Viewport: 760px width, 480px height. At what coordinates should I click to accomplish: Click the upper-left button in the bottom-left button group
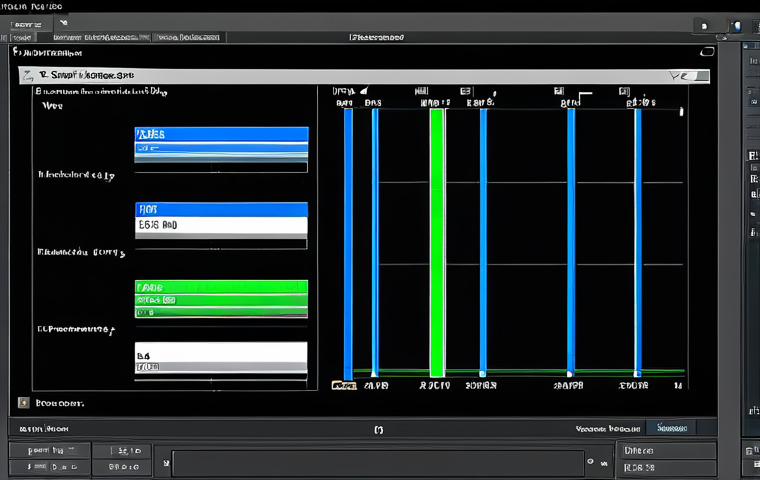(49, 450)
